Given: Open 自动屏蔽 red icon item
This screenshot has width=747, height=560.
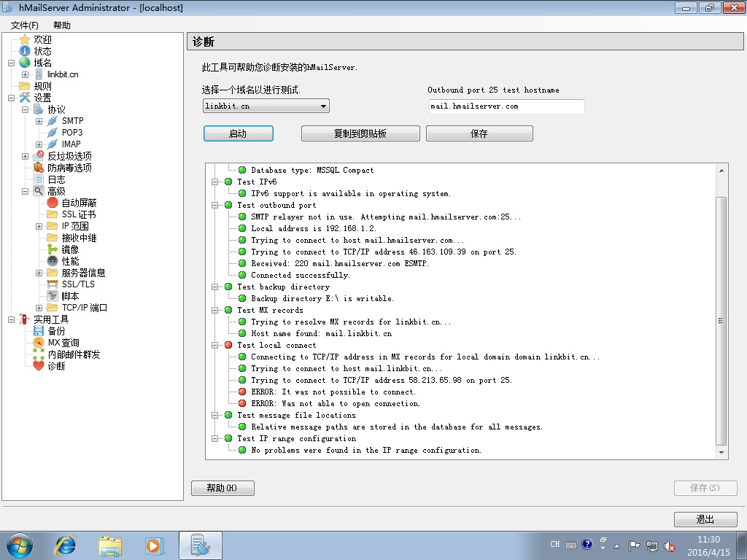Looking at the screenshot, I should coord(53,203).
